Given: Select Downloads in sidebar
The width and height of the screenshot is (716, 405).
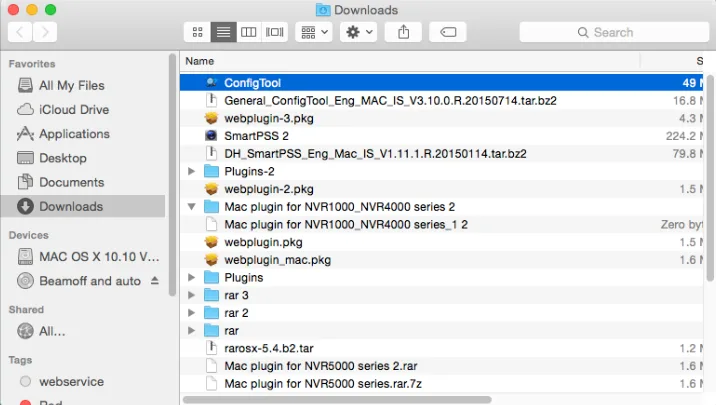Looking at the screenshot, I should pos(83,206).
